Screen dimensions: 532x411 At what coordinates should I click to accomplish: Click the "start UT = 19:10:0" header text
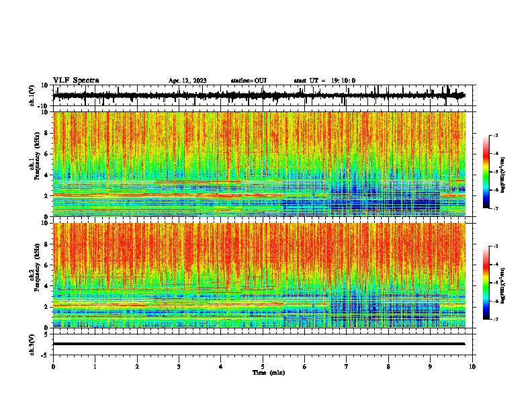click(x=324, y=81)
